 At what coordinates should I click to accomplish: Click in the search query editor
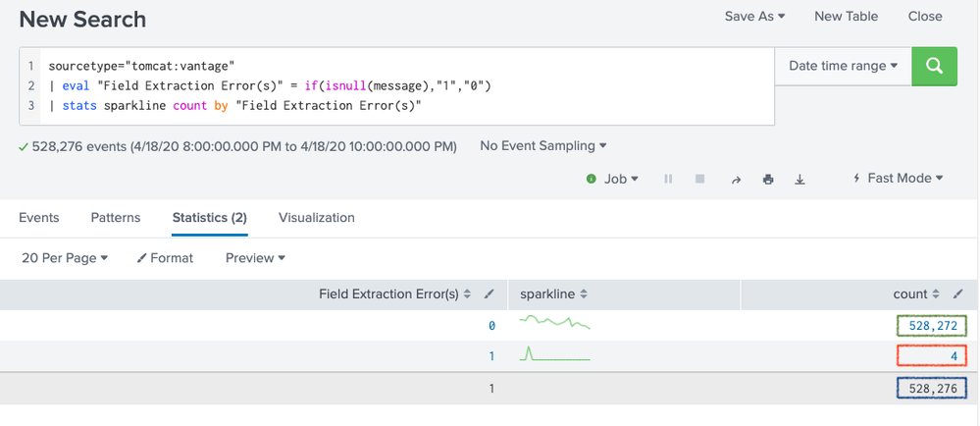click(392, 86)
